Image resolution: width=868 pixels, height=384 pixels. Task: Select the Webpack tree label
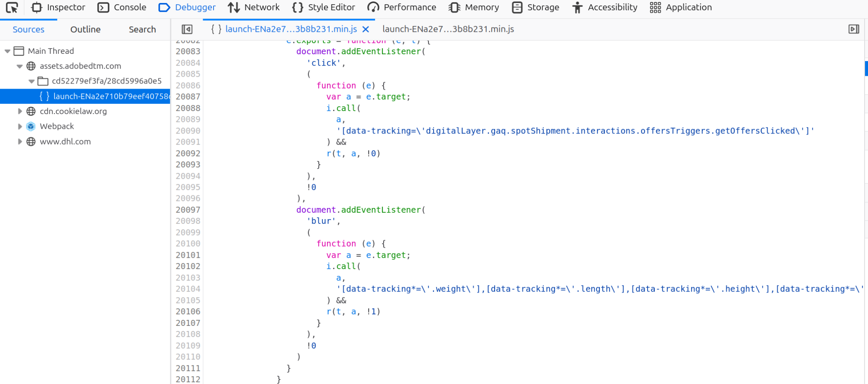coord(57,126)
